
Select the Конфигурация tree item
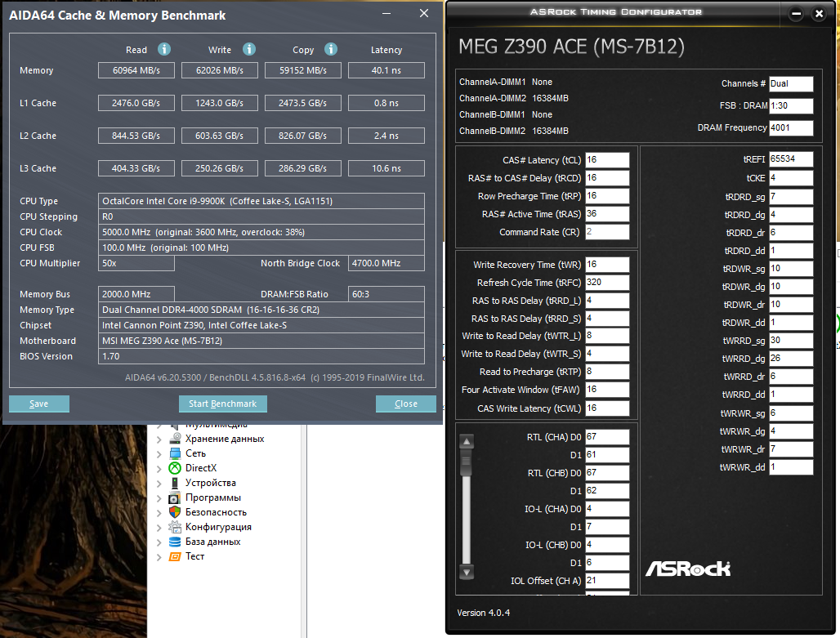pos(218,527)
